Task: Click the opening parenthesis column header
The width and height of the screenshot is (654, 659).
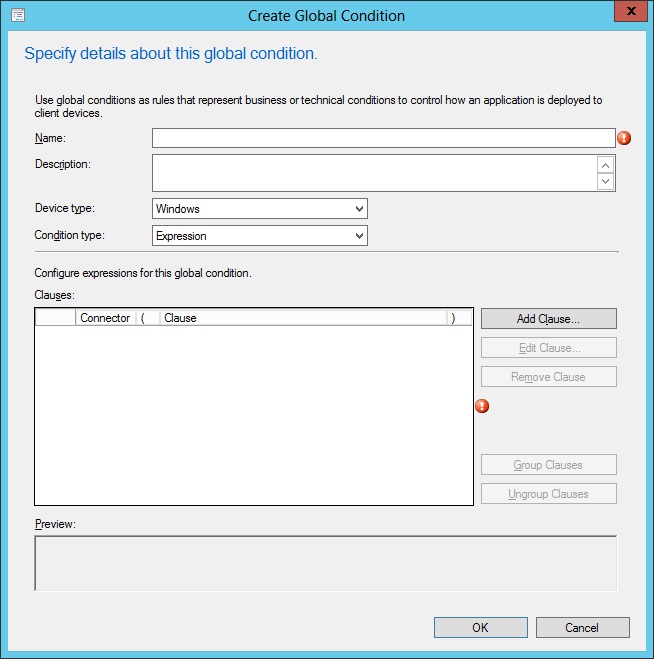Action: coord(146,318)
